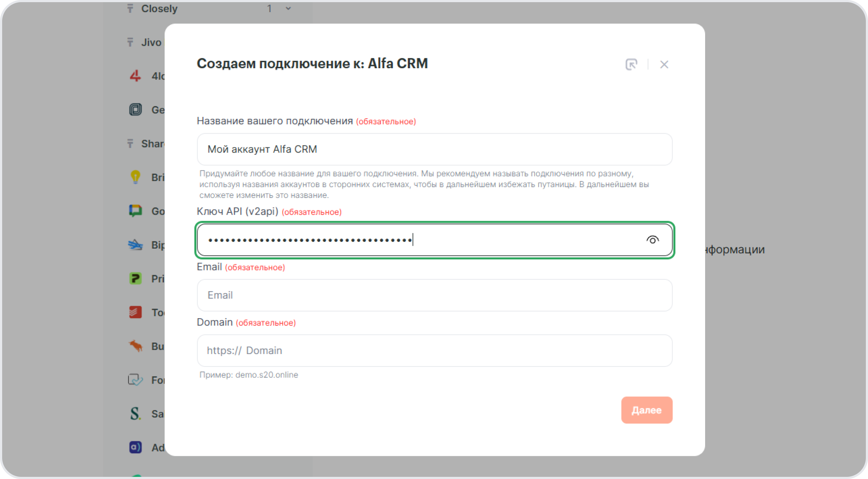Open the Bri lightbulb icon in sidebar
Screen dimensions: 868x479
(135, 177)
